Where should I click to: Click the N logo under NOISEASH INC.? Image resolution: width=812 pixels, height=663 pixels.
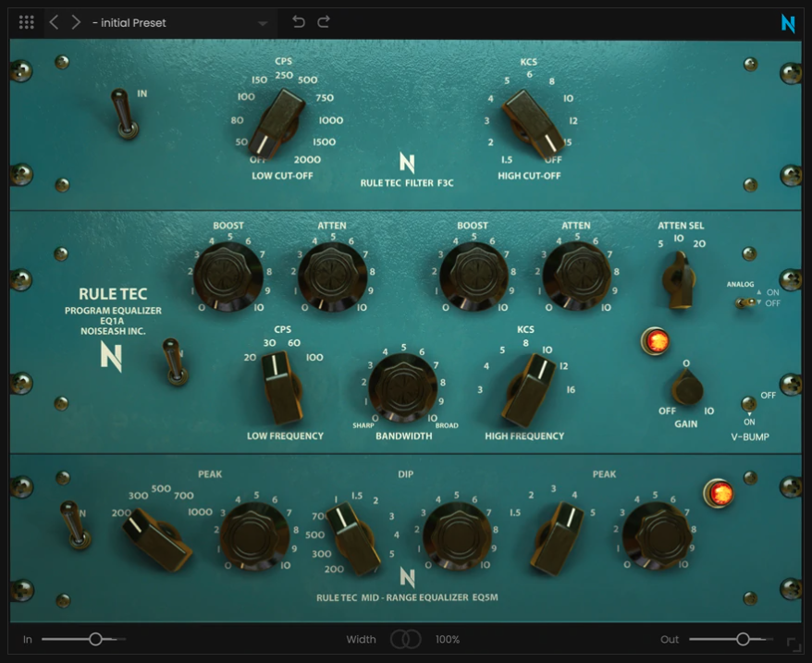(x=111, y=356)
